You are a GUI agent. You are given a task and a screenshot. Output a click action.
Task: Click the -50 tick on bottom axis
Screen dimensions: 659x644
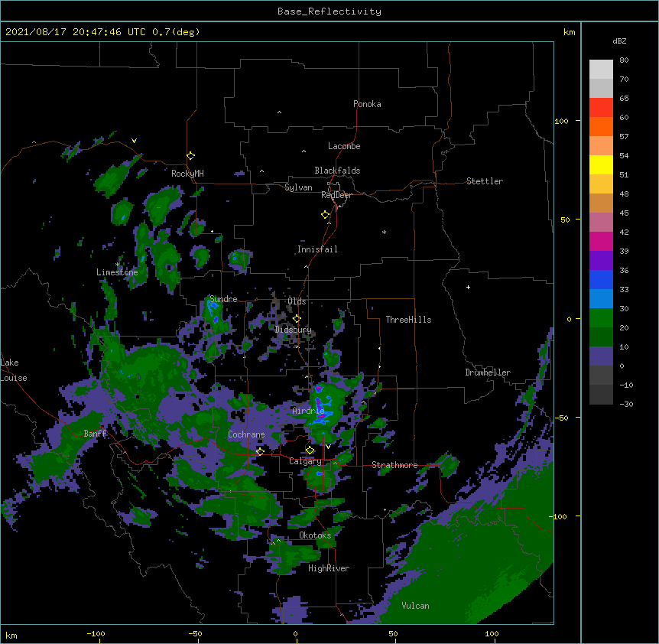point(195,633)
